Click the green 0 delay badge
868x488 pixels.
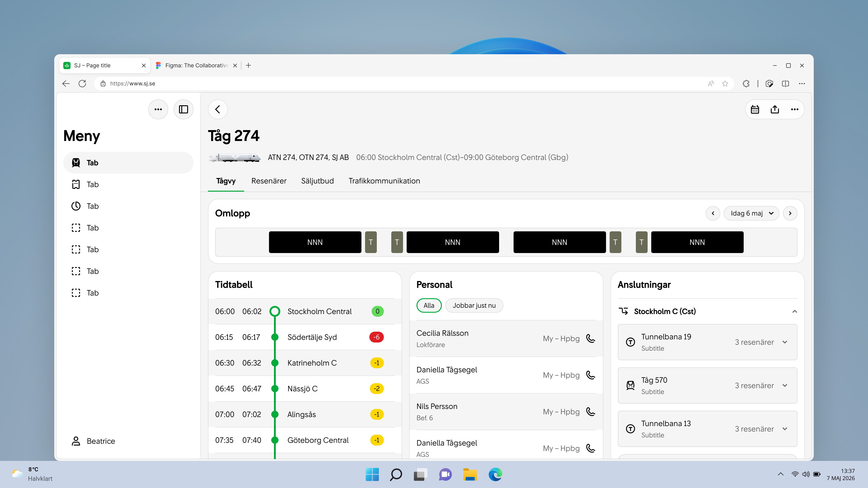pos(377,312)
